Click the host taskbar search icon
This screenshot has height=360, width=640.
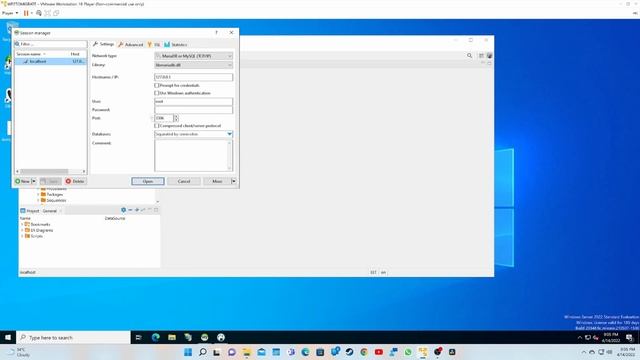pos(202,352)
